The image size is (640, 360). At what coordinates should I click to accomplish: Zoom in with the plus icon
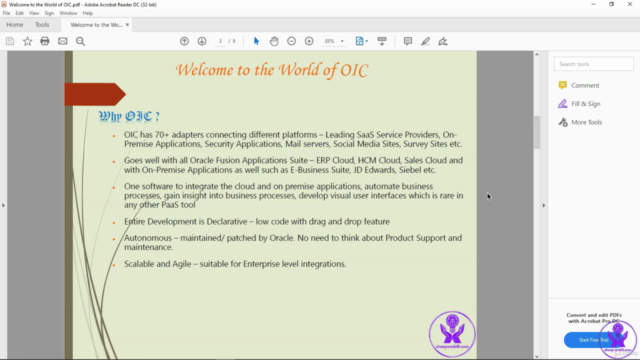(x=309, y=41)
